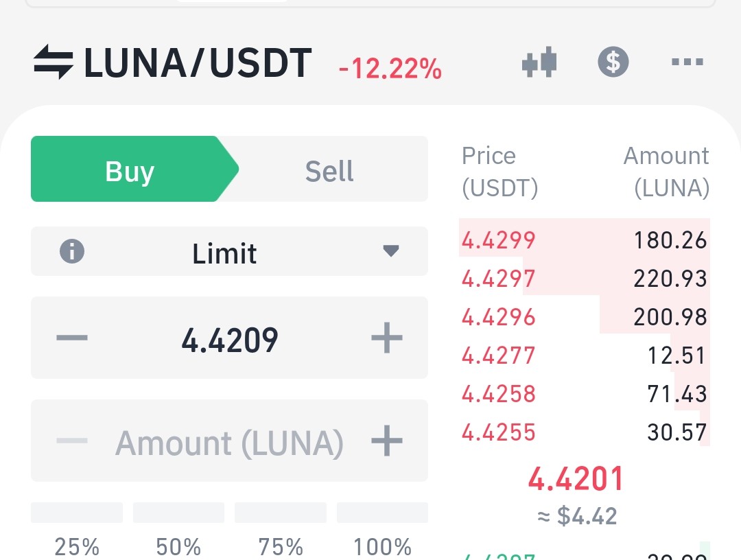741x560 pixels.
Task: Open the LUNA/USDT pair selector
Action: [x=198, y=62]
